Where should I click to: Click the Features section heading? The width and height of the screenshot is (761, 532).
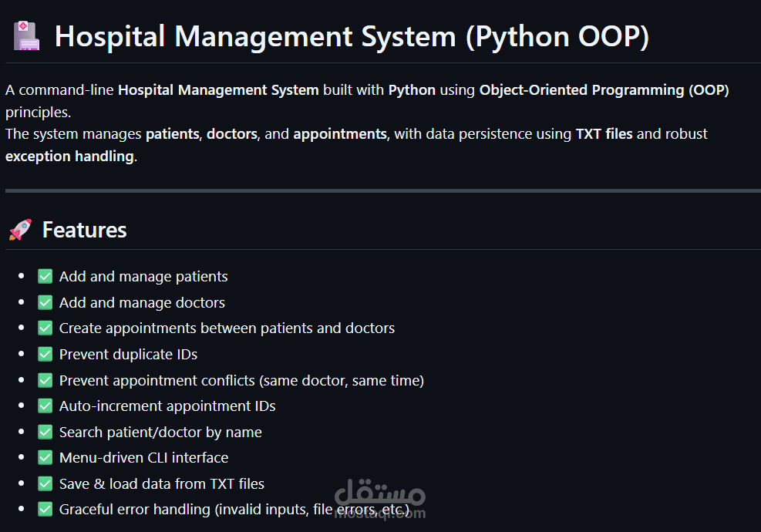pos(85,230)
